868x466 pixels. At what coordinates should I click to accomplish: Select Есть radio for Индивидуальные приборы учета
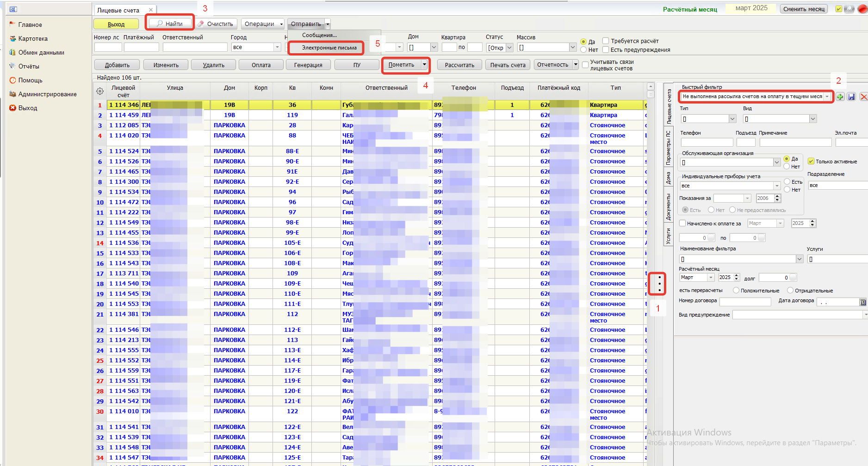click(x=787, y=181)
